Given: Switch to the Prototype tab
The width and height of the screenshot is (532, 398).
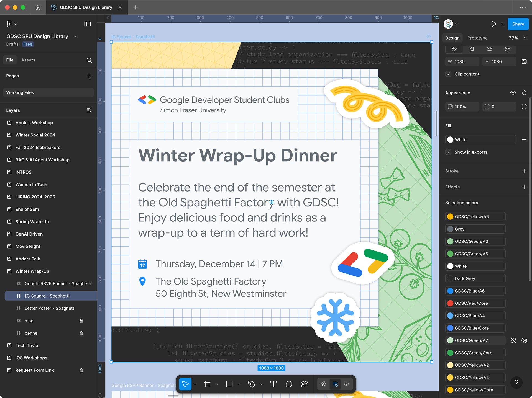Looking at the screenshot, I should click(477, 38).
